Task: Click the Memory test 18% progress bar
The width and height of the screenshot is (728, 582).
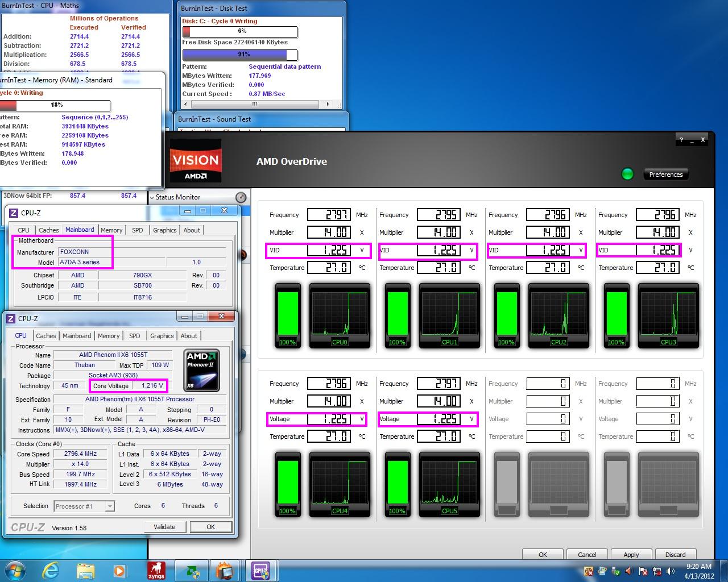Action: pyautogui.click(x=55, y=105)
